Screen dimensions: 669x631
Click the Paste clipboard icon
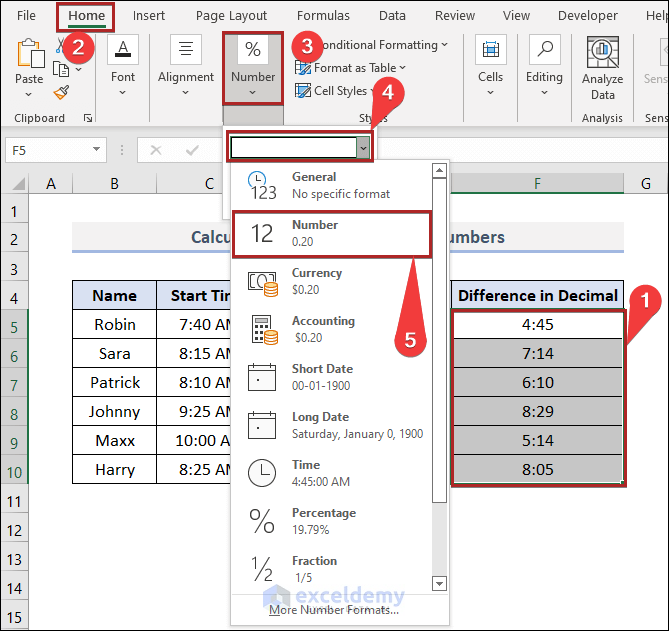coord(29,55)
